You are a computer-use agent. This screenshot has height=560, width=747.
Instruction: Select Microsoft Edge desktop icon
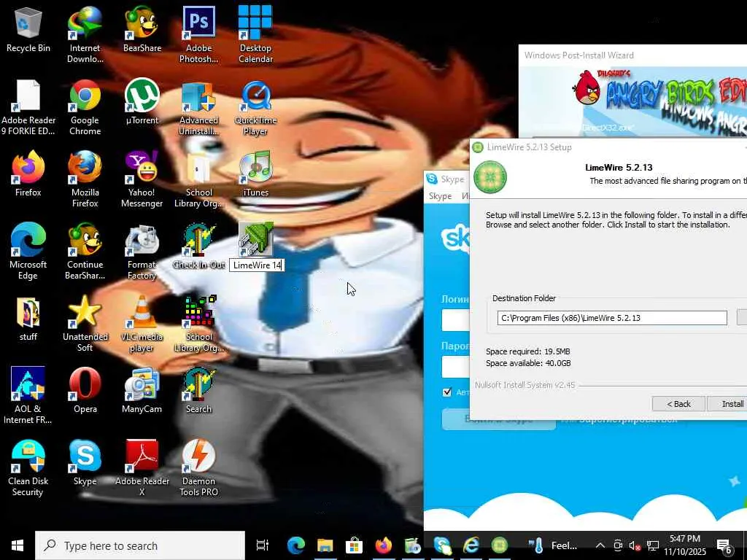28,252
